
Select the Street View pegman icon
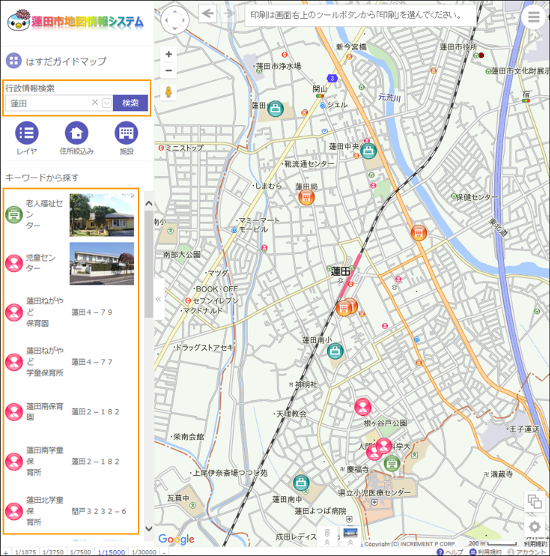point(169,92)
